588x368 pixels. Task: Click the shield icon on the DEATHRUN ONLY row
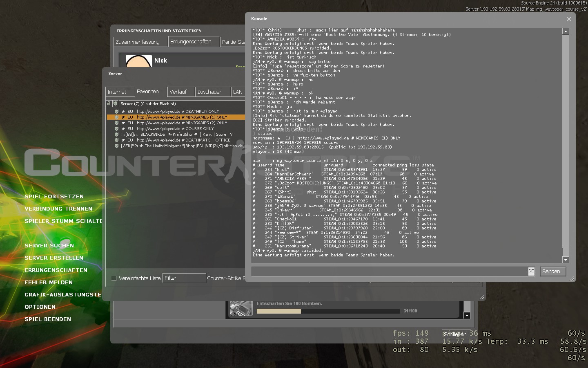pyautogui.click(x=116, y=111)
